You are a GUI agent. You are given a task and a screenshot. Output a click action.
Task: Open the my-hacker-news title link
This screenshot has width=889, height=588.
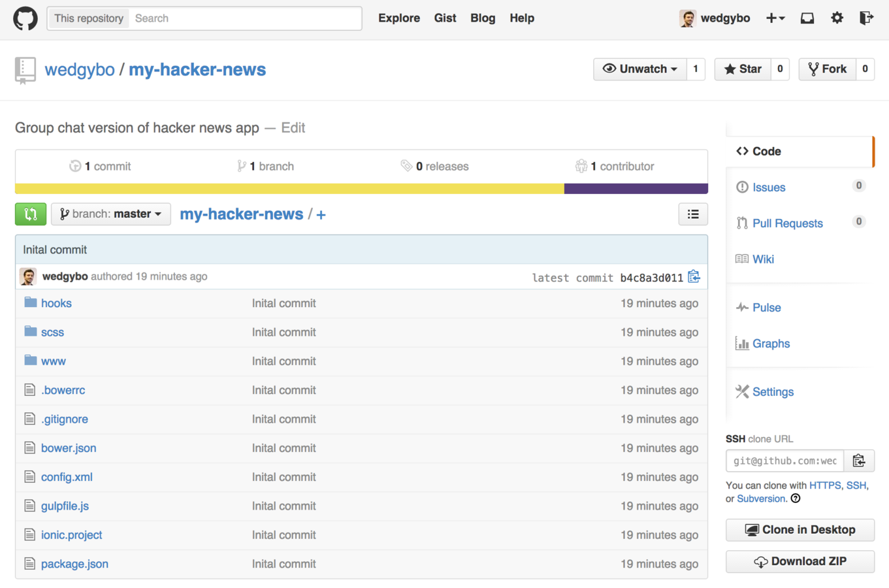(x=197, y=69)
